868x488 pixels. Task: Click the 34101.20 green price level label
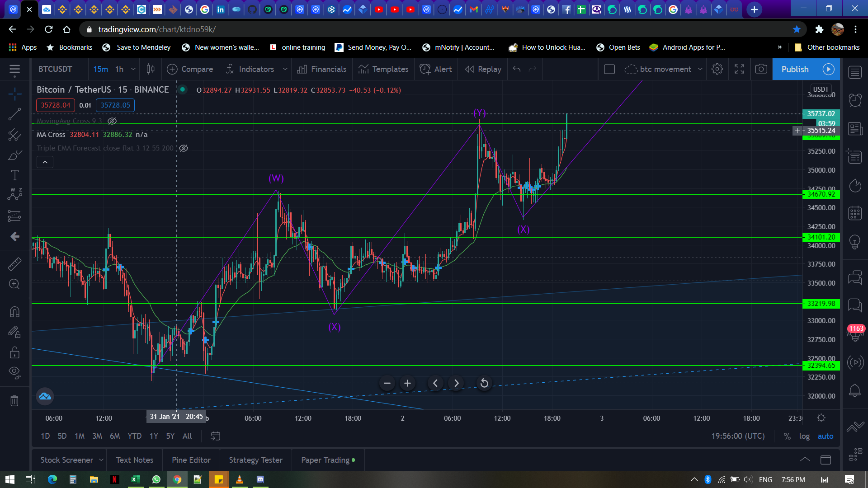pyautogui.click(x=821, y=237)
